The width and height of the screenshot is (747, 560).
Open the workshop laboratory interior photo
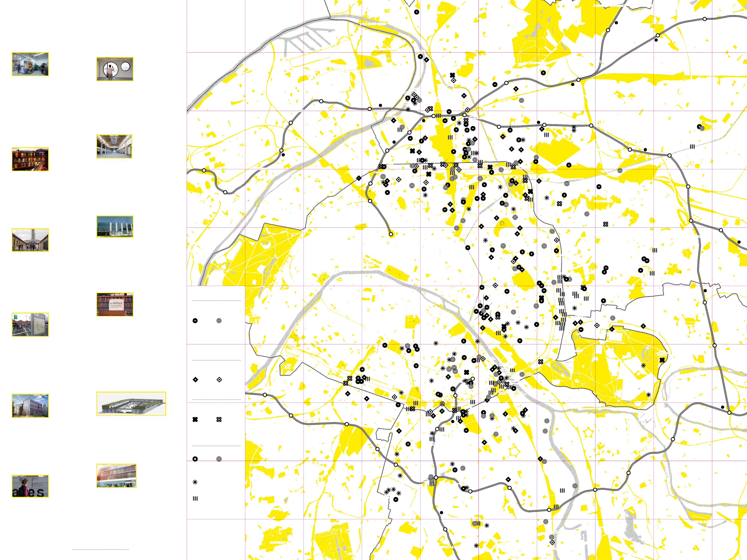coord(30,64)
